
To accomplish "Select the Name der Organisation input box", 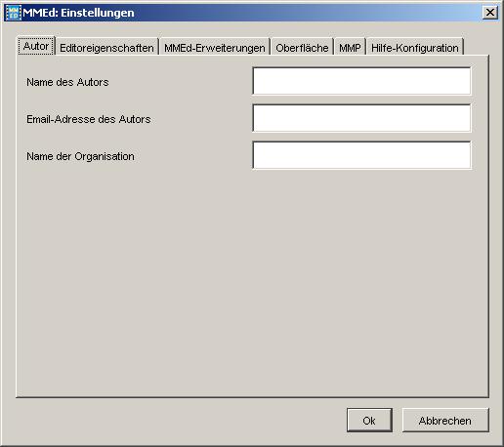I will coord(361,155).
